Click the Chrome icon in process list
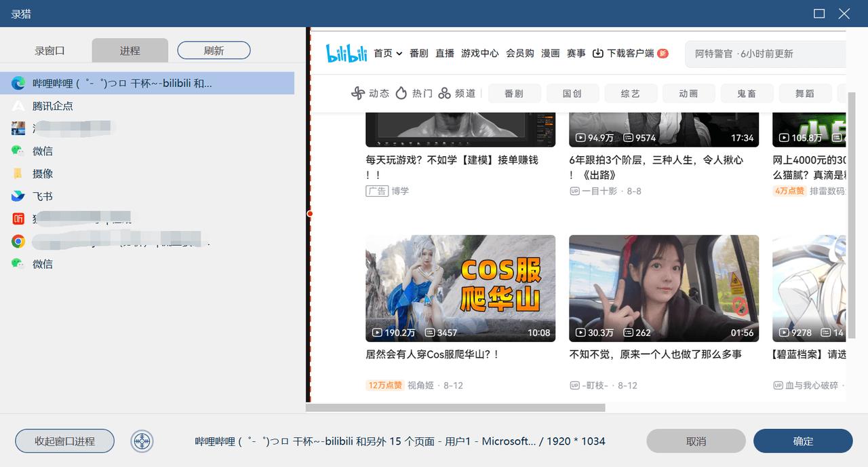This screenshot has width=868, height=467. (18, 241)
